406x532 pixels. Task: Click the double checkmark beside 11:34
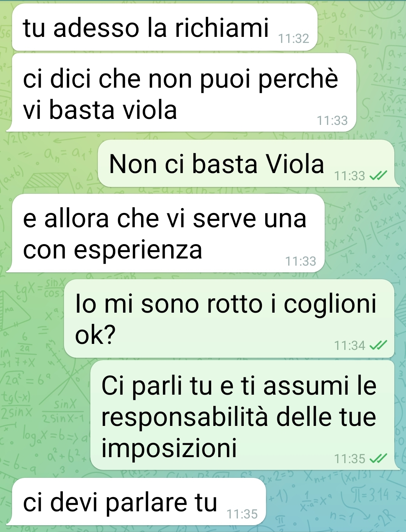tap(378, 345)
